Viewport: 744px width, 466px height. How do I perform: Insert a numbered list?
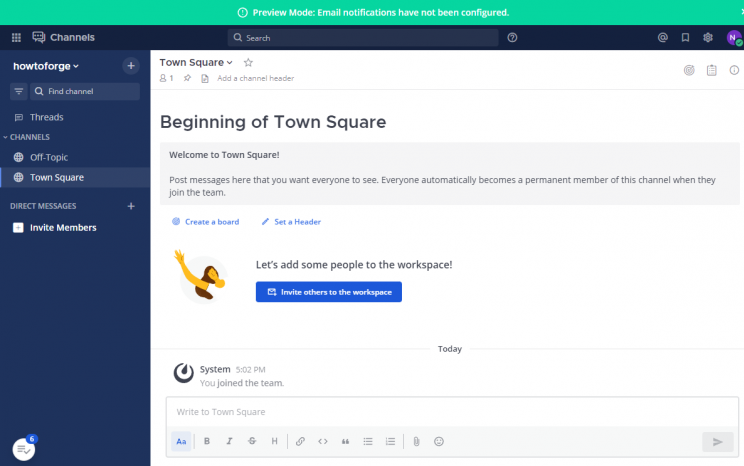point(390,441)
